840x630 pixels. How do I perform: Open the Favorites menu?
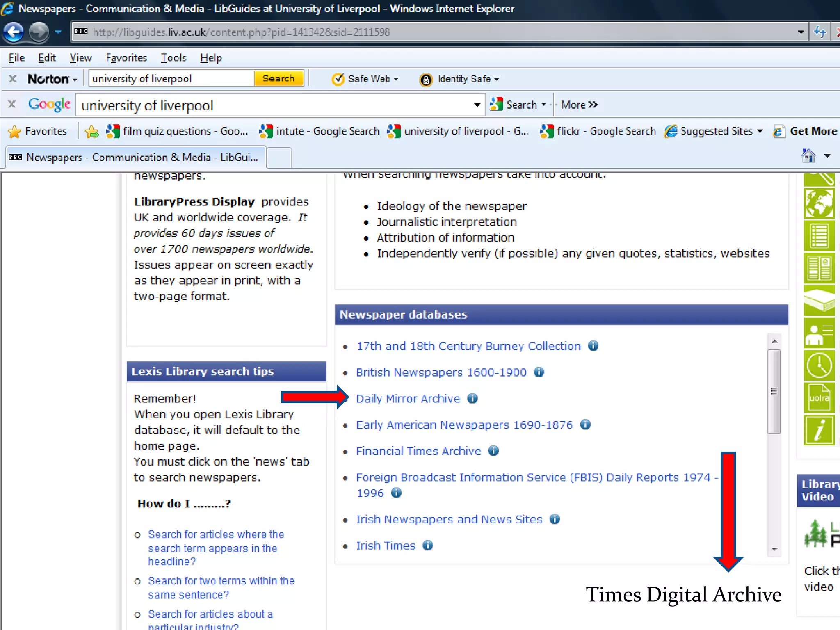(x=126, y=58)
